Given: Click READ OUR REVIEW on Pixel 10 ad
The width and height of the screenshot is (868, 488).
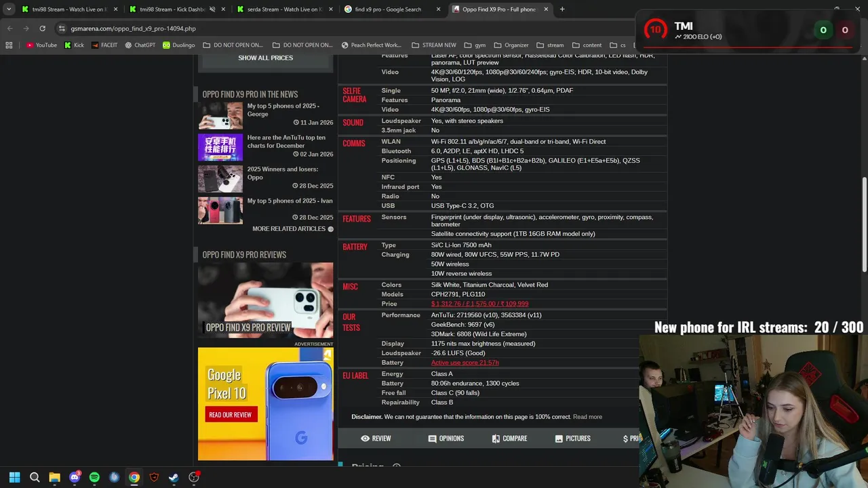Looking at the screenshot, I should coord(230,415).
